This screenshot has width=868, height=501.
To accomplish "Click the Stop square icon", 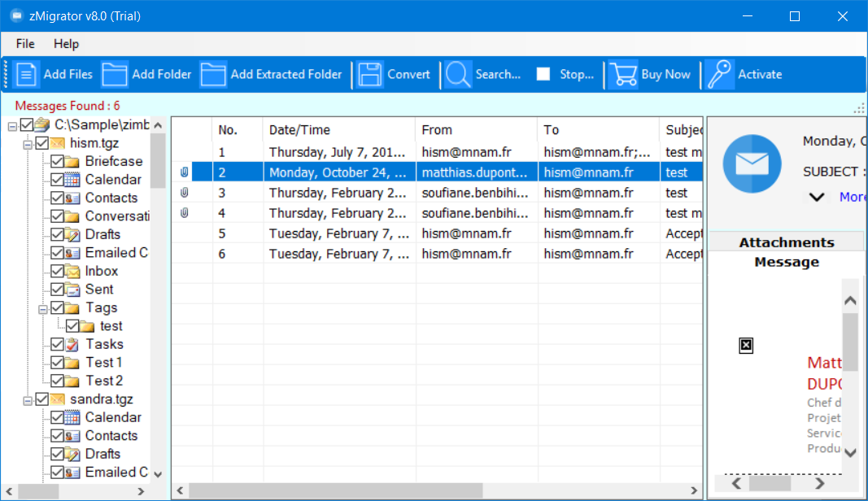I will click(543, 74).
